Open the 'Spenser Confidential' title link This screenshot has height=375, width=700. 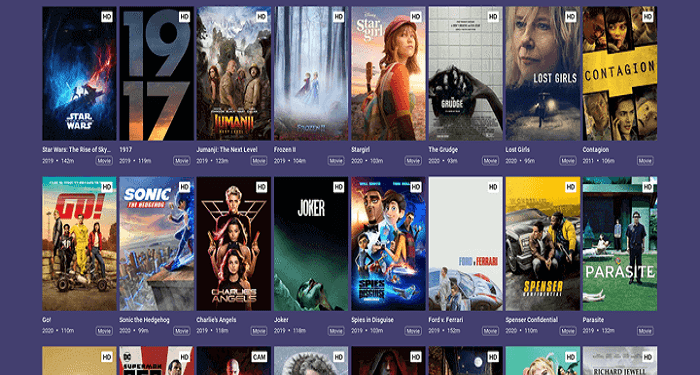[532, 320]
